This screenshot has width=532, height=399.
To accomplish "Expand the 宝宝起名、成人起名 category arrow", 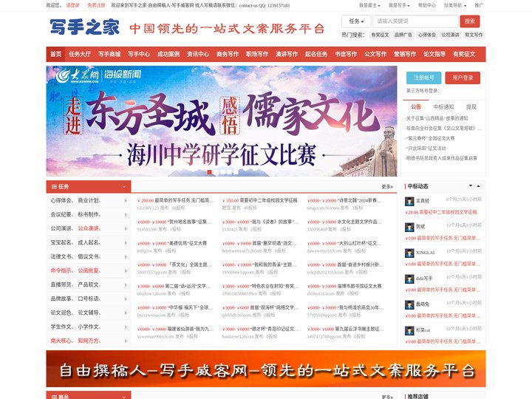I will (x=126, y=243).
